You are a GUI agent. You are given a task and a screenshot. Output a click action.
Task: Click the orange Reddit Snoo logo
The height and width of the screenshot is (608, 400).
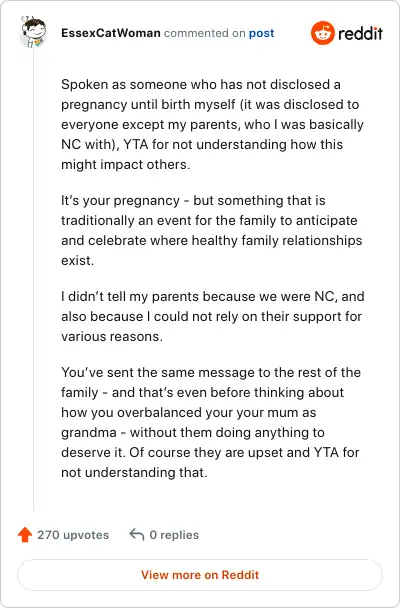click(x=322, y=33)
